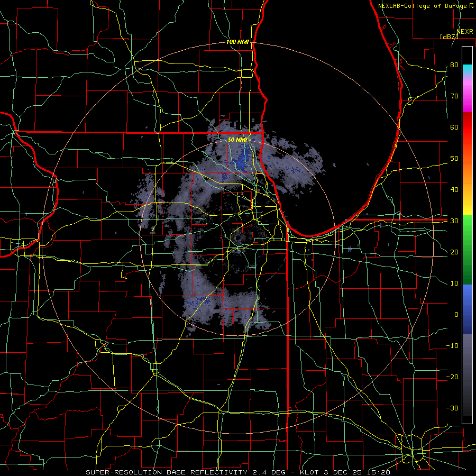
Task: Click the 20 value on the dBZ scale
Action: point(454,252)
